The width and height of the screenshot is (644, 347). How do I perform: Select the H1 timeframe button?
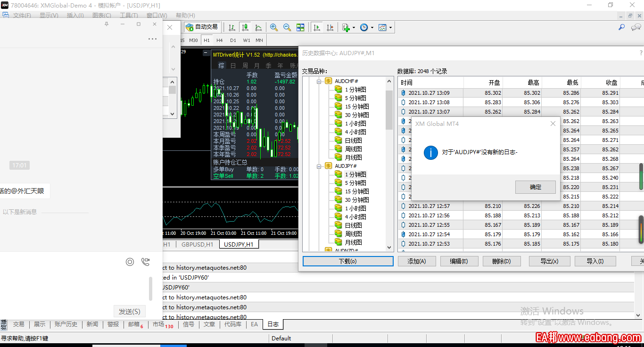click(207, 41)
